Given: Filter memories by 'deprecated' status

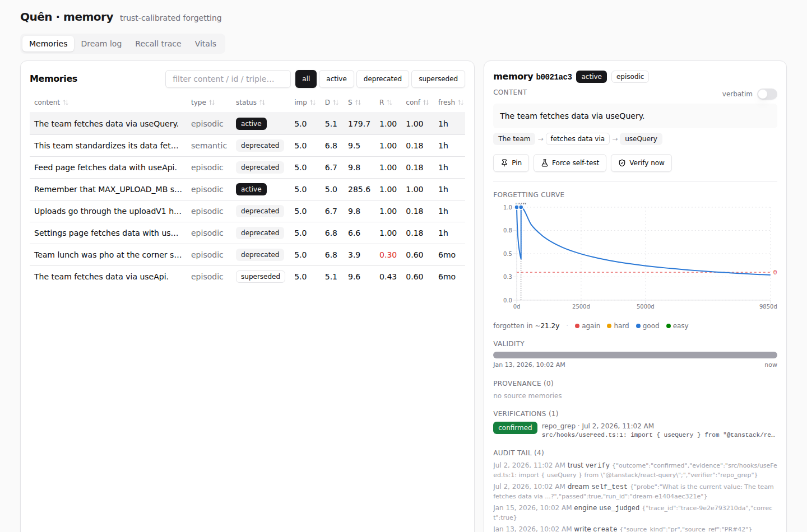Looking at the screenshot, I should point(383,79).
